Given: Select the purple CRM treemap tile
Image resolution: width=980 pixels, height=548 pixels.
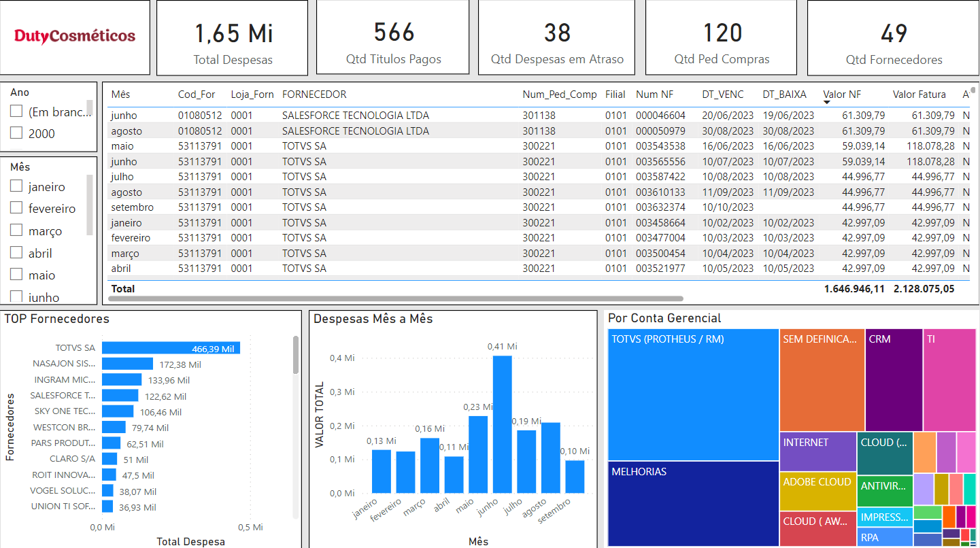Looking at the screenshot, I should click(x=894, y=380).
